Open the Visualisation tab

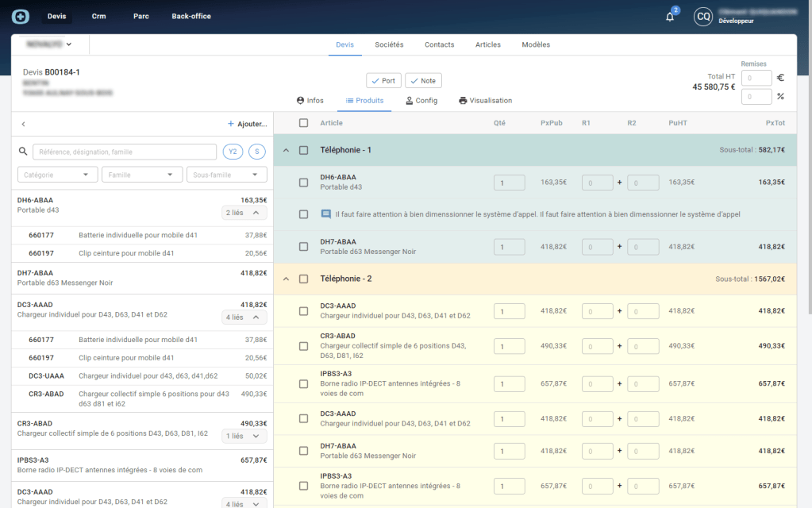[x=485, y=101]
